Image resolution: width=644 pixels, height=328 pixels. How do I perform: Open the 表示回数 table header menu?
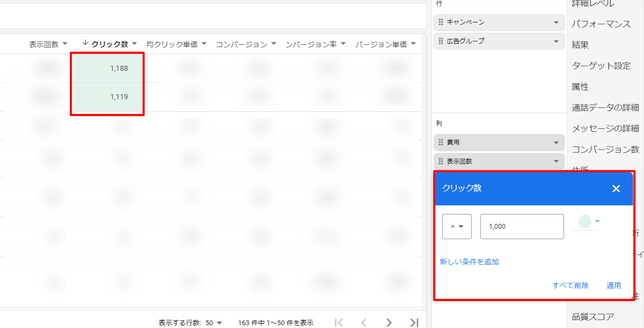pyautogui.click(x=63, y=44)
